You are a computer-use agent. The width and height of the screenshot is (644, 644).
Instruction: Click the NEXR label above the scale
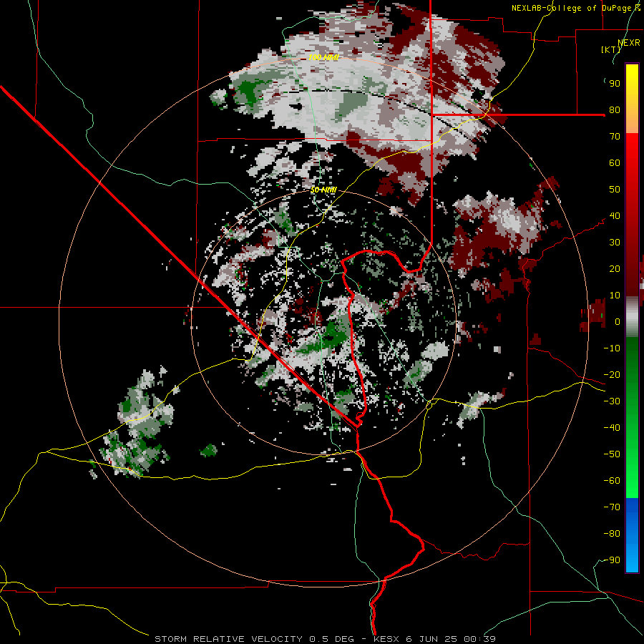[629, 43]
